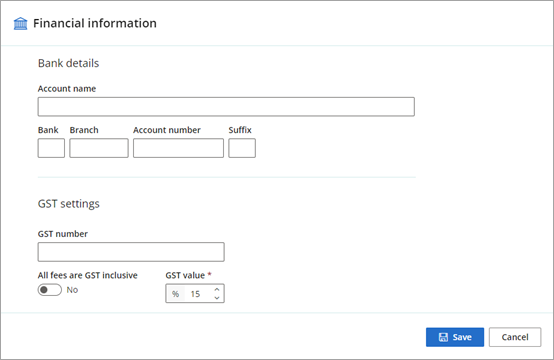Click the Bank details heading
Viewport: 554px width, 360px height.
[69, 63]
